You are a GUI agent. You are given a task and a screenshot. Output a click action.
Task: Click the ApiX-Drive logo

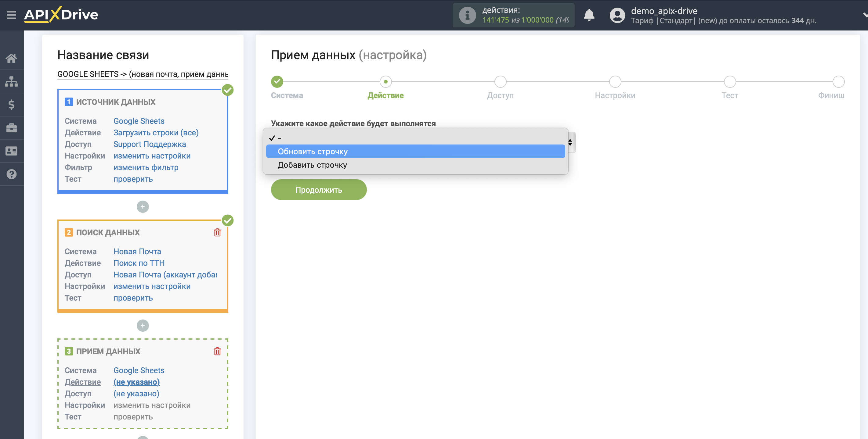tap(61, 14)
